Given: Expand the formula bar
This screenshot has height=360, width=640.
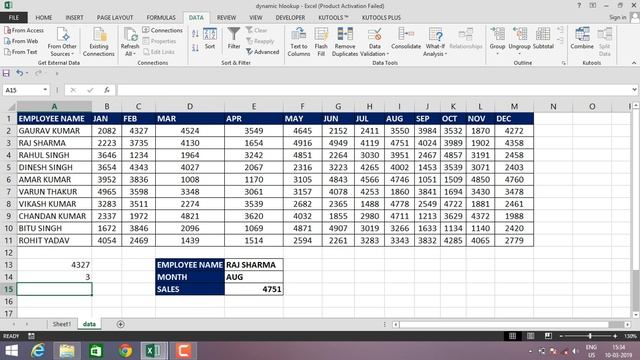Looking at the screenshot, I should 634,90.
